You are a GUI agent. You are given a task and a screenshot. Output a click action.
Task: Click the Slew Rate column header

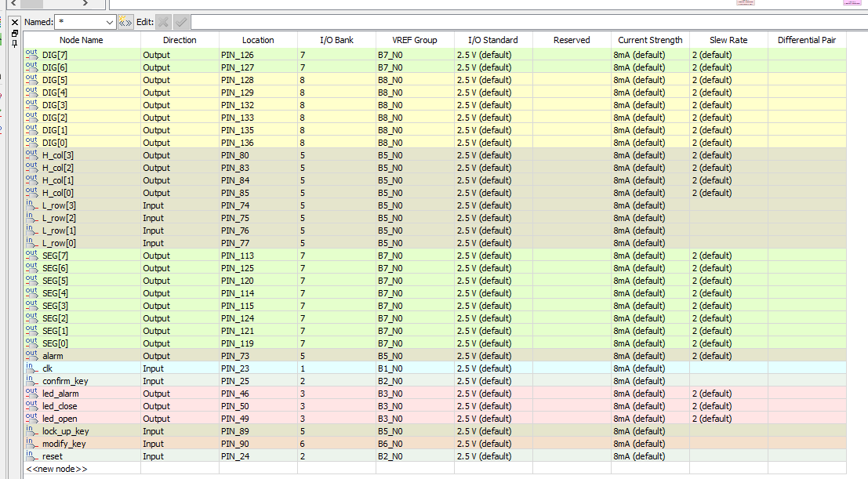click(x=728, y=40)
